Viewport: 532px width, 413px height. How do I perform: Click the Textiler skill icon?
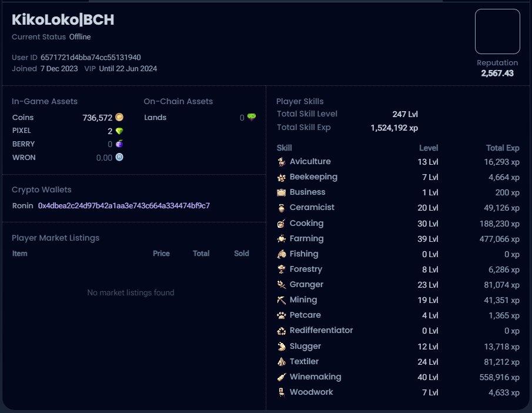(x=281, y=362)
